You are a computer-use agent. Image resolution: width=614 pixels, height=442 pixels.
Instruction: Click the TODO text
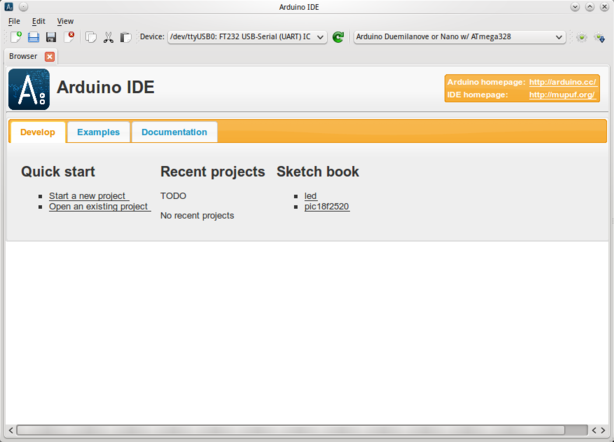pyautogui.click(x=173, y=196)
